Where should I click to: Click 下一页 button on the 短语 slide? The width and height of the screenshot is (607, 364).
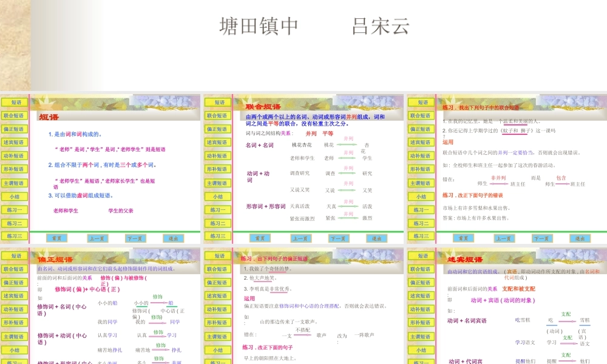click(x=135, y=238)
